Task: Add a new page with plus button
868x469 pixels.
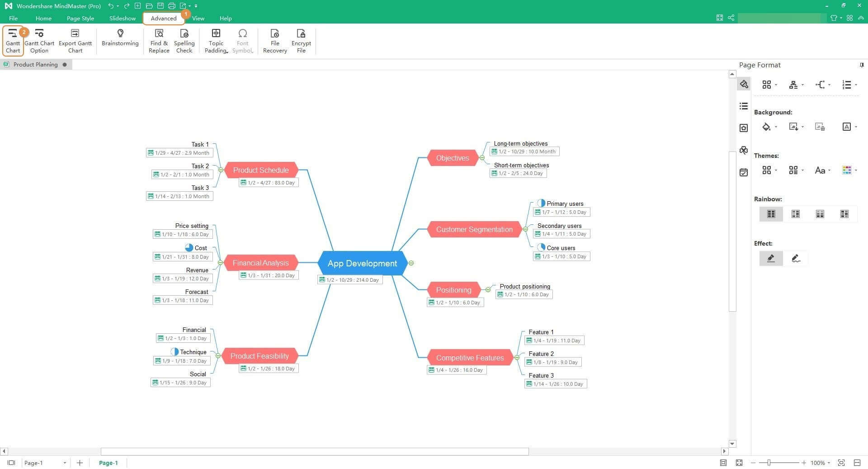Action: point(80,463)
